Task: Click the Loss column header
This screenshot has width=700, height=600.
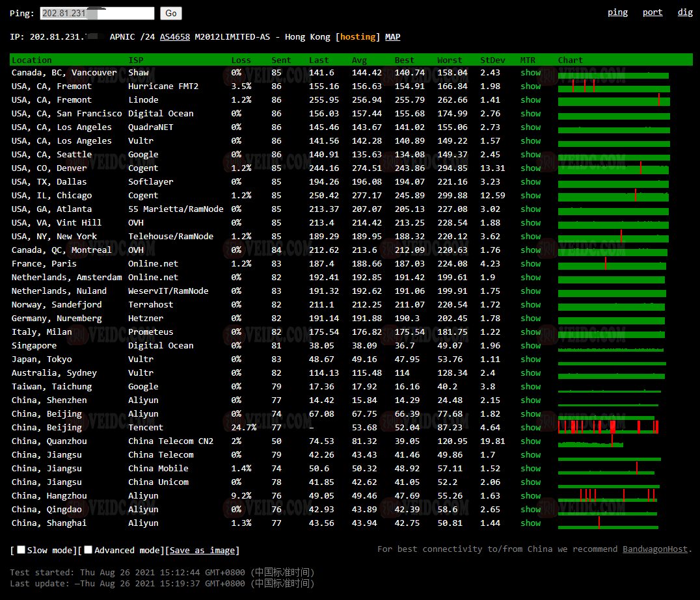Action: coord(241,60)
